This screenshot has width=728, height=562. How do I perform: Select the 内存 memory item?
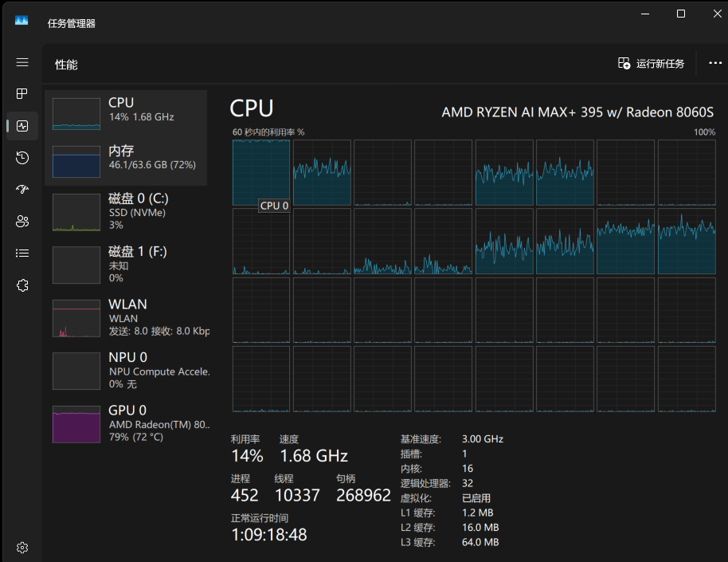click(126, 161)
